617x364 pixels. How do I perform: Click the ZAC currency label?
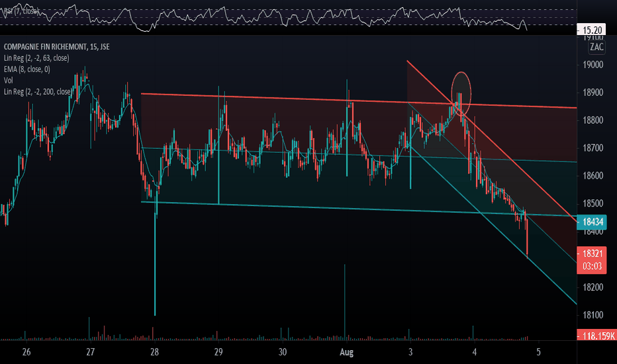tap(596, 47)
